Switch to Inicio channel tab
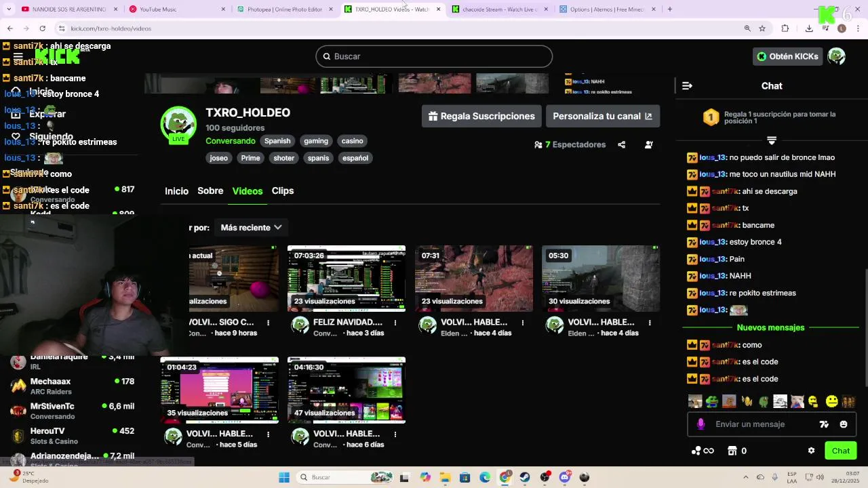Screen dimensions: 868x488 pyautogui.click(x=176, y=191)
